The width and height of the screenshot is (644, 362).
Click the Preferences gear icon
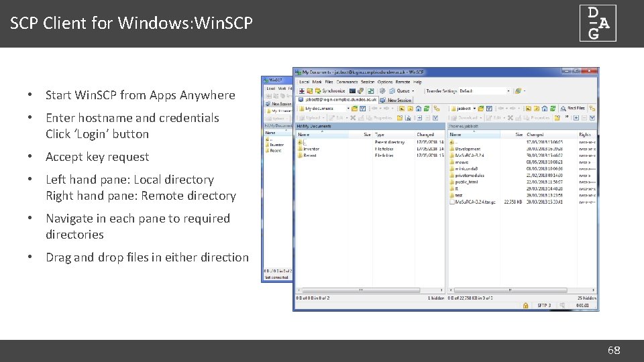[x=382, y=90]
